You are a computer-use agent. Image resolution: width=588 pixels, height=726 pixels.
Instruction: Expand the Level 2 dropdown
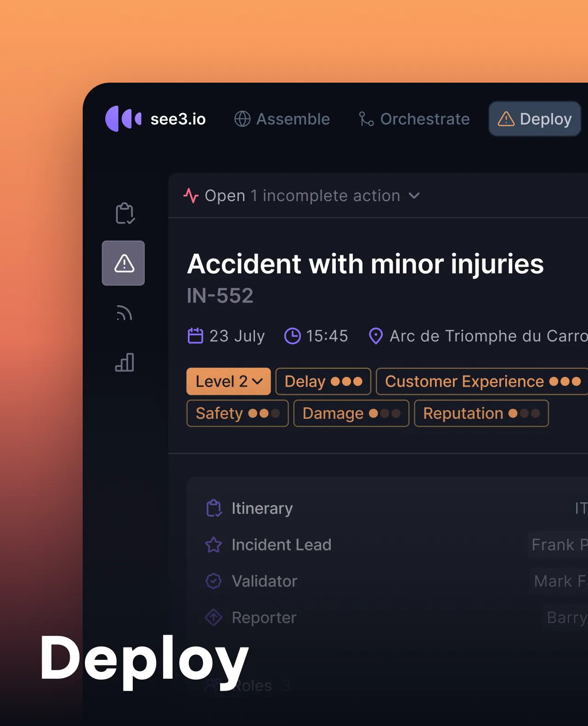point(229,381)
